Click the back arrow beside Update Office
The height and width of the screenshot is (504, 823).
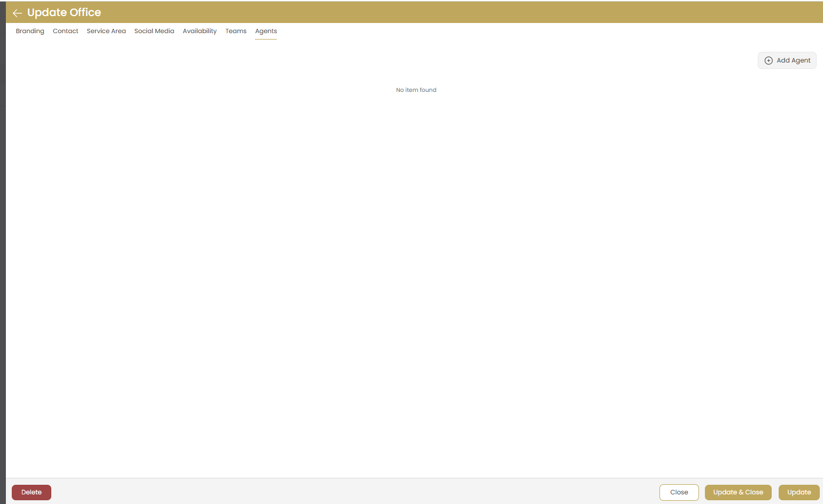(x=17, y=13)
